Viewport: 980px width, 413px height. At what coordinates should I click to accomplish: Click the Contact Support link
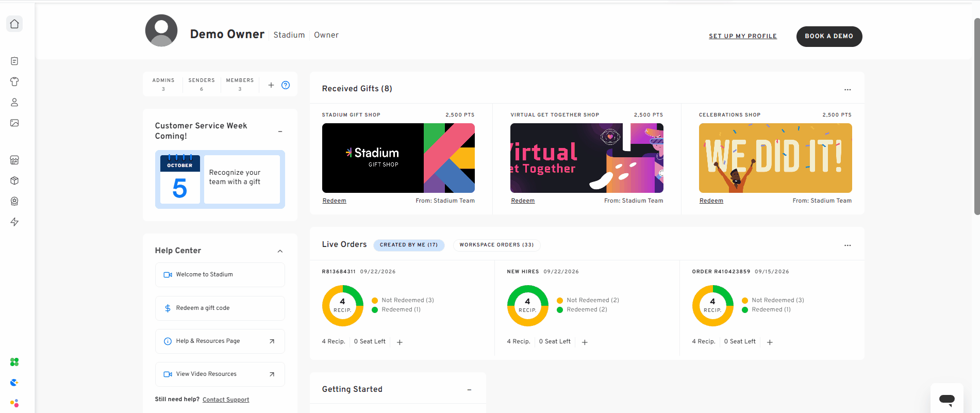pyautogui.click(x=226, y=400)
